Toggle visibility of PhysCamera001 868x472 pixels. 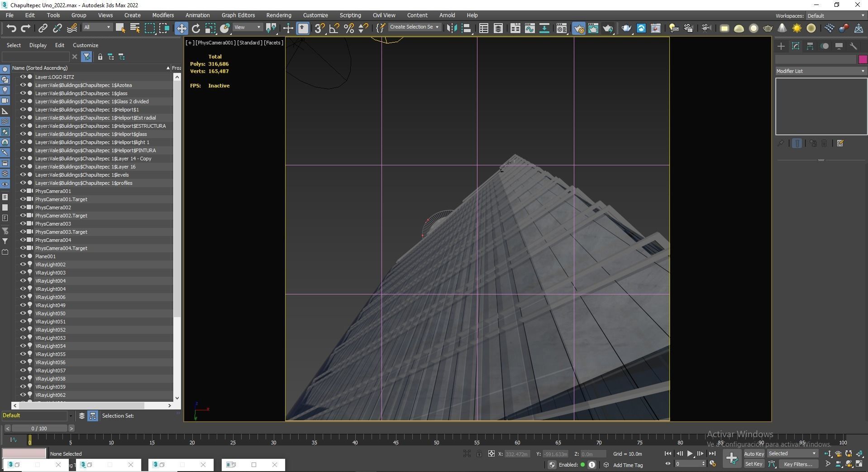23,191
